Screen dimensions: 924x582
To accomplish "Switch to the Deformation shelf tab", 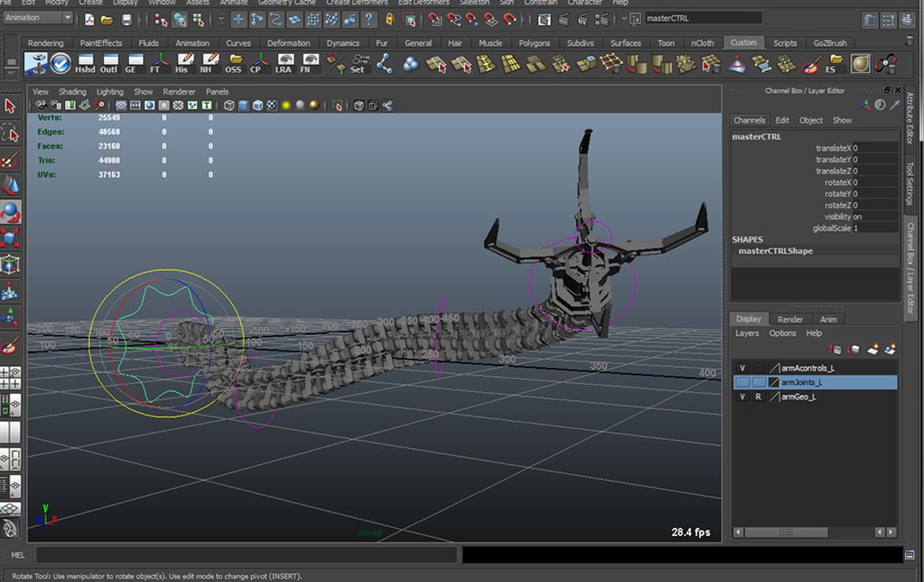I will pyautogui.click(x=288, y=43).
